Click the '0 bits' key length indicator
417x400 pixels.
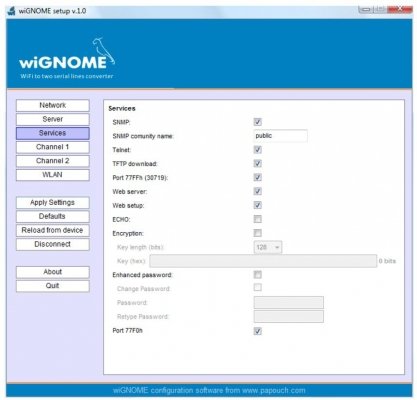click(x=387, y=261)
